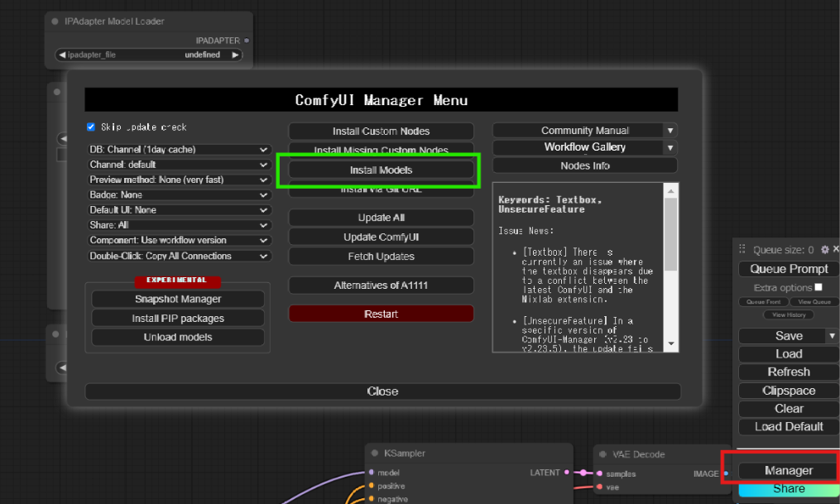Open the Clipspace button
The image size is (840, 504).
point(789,391)
